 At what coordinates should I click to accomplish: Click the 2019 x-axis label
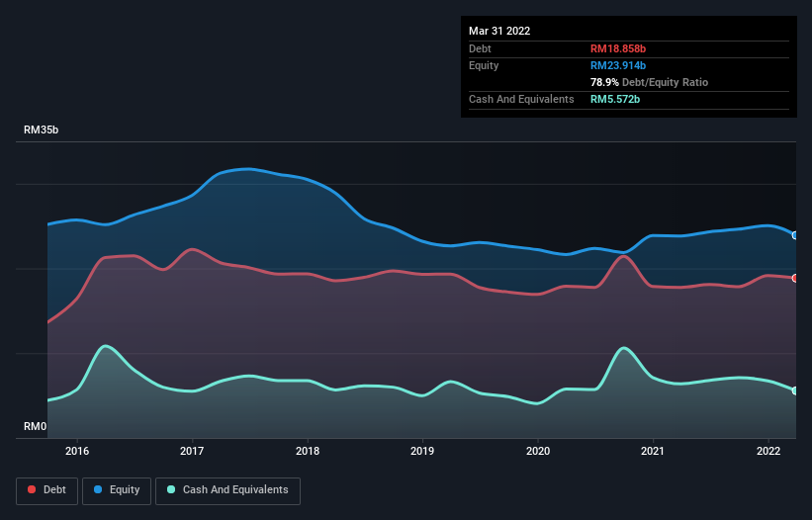click(422, 451)
